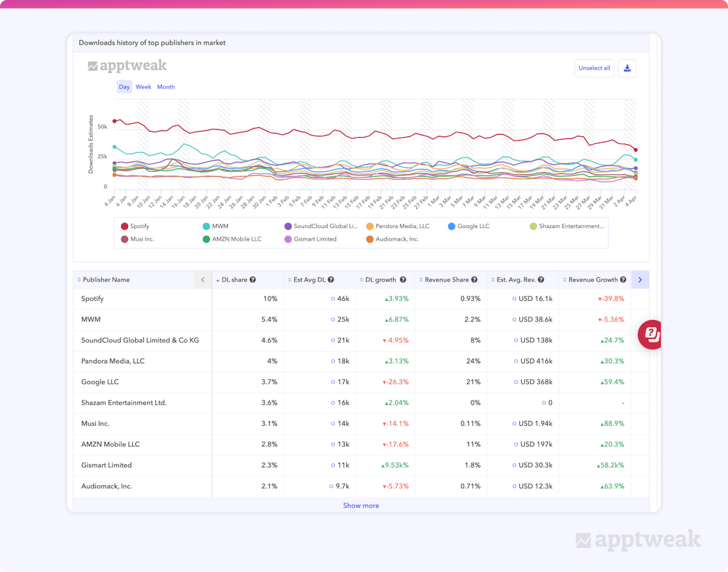Open the Est Avg DL help tooltip
This screenshot has height=572, width=728.
[x=330, y=280]
